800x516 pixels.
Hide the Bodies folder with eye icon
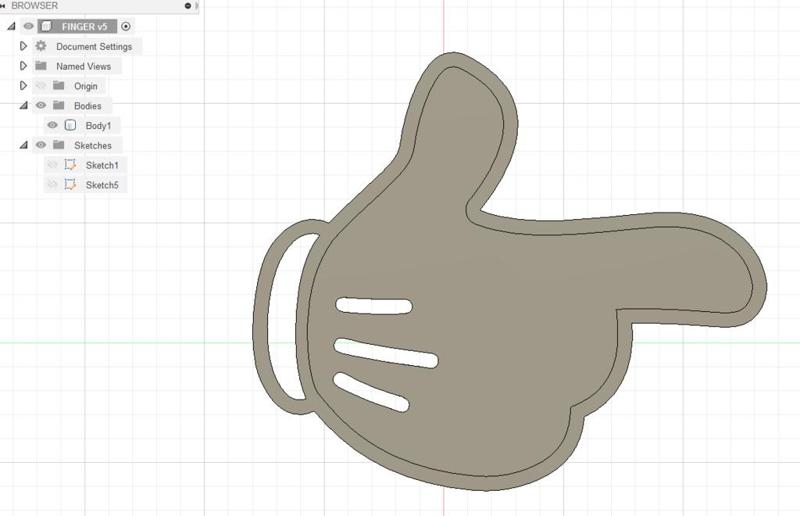click(41, 105)
